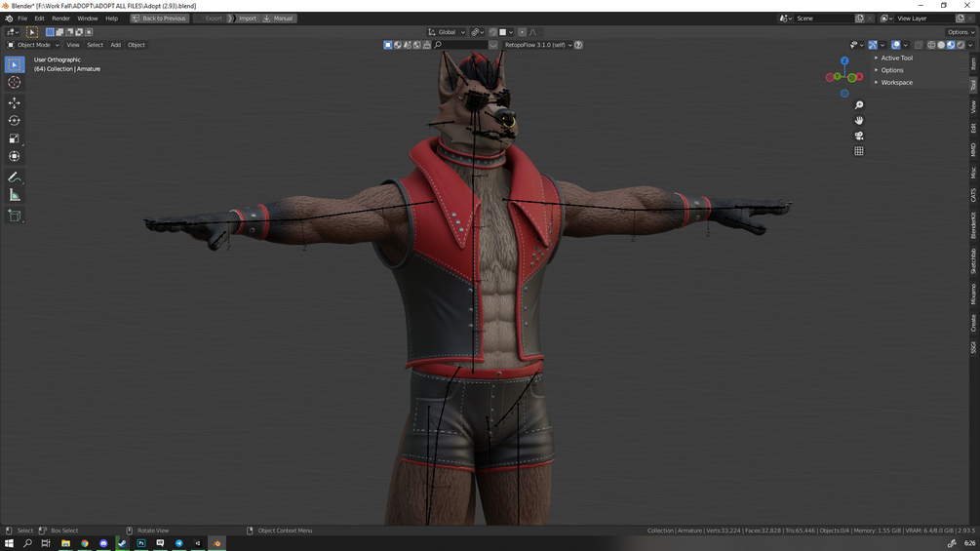Open viewport Select menu
This screenshot has height=551, width=980.
pos(95,45)
